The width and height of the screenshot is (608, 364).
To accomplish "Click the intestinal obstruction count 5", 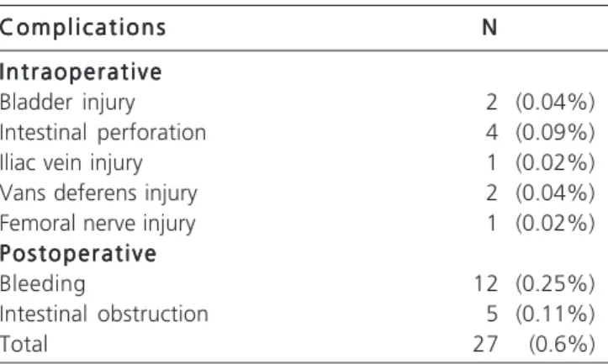I will pos(492,314).
